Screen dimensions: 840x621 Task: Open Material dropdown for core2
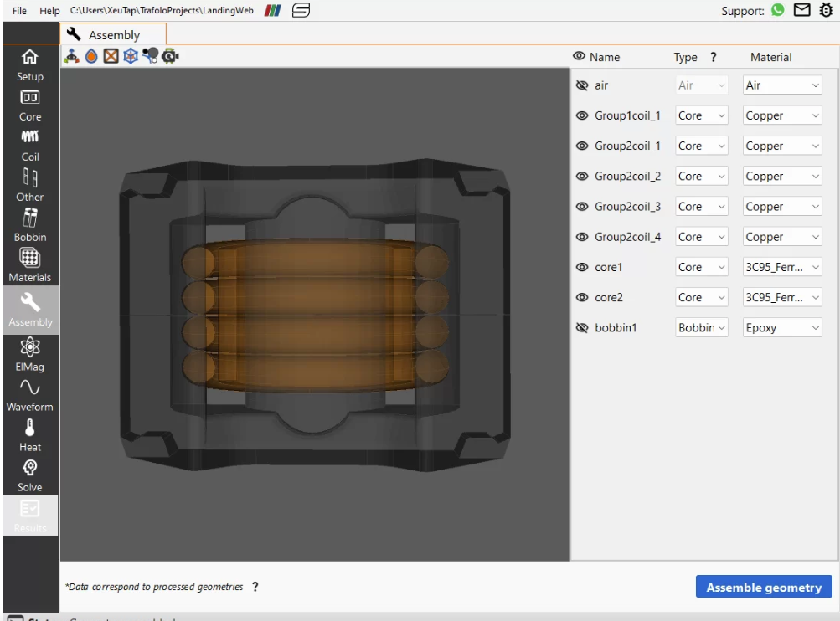click(x=782, y=297)
